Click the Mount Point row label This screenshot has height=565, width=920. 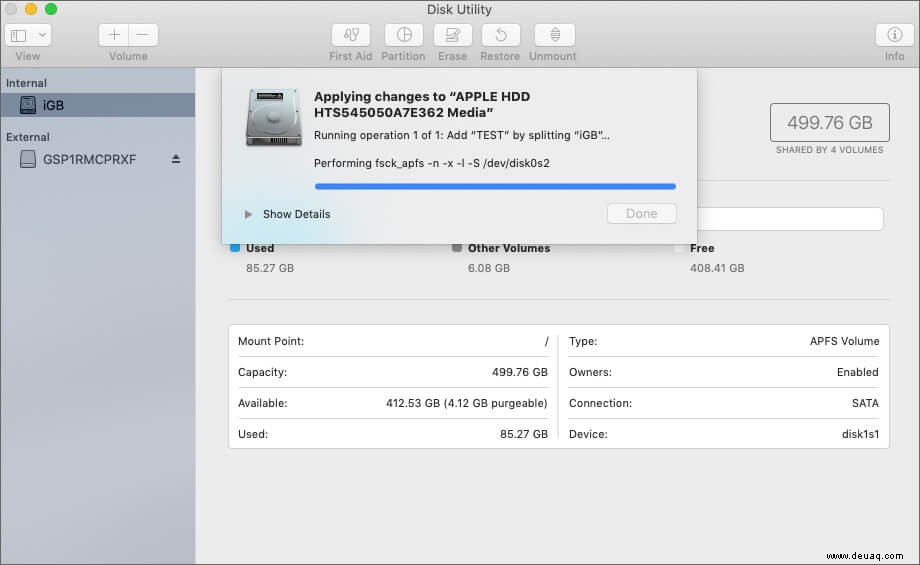coord(271,341)
